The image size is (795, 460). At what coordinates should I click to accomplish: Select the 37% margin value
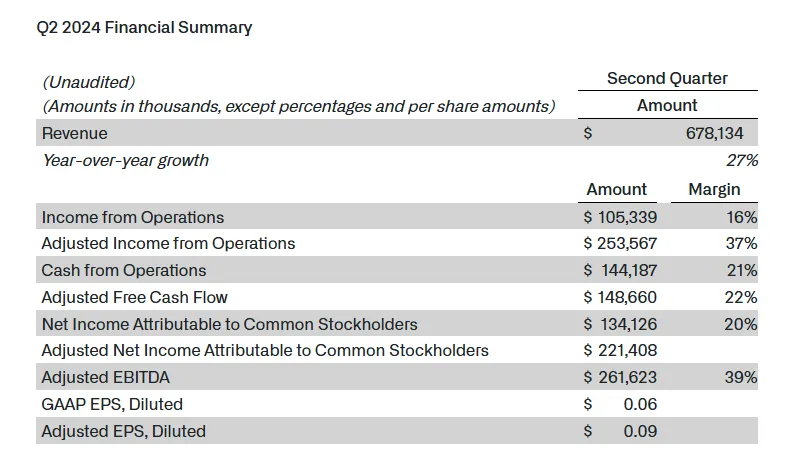click(x=742, y=243)
